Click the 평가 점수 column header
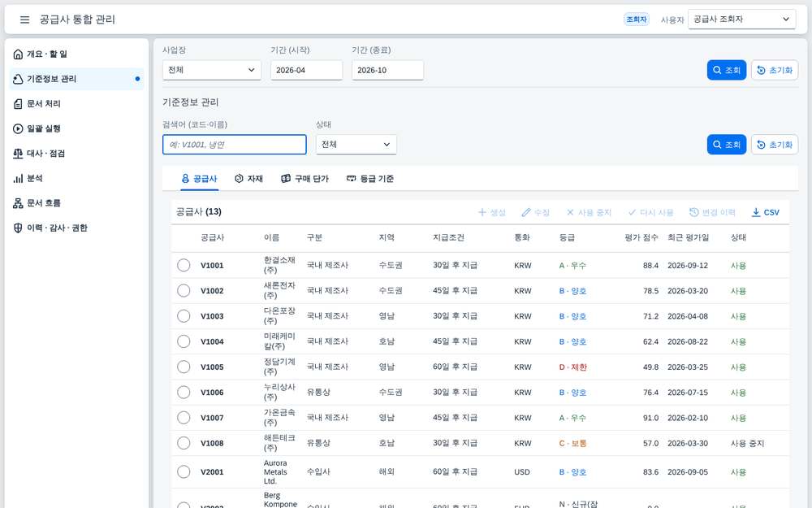This screenshot has height=508, width=812. click(641, 237)
